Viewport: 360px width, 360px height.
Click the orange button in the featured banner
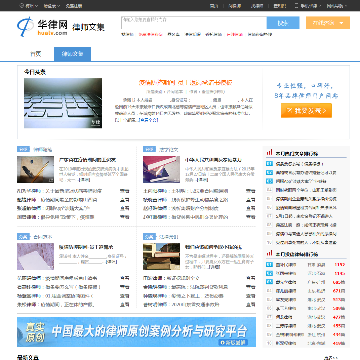tap(306, 110)
